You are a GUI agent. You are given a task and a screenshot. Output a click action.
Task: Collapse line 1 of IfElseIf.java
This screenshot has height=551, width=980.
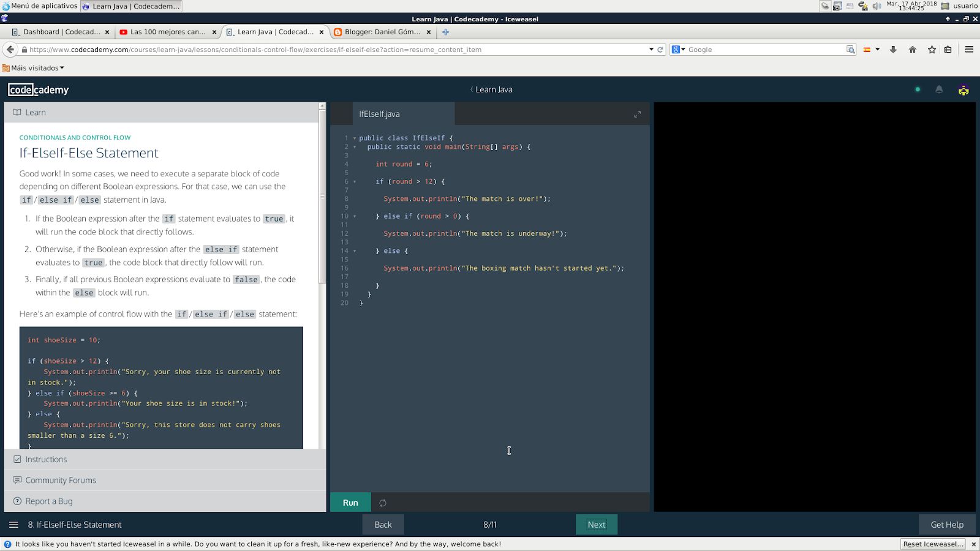coord(354,138)
